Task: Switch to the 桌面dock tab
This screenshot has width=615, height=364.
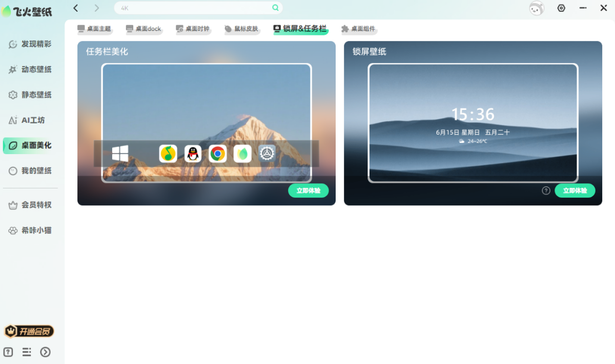Action: (x=143, y=29)
